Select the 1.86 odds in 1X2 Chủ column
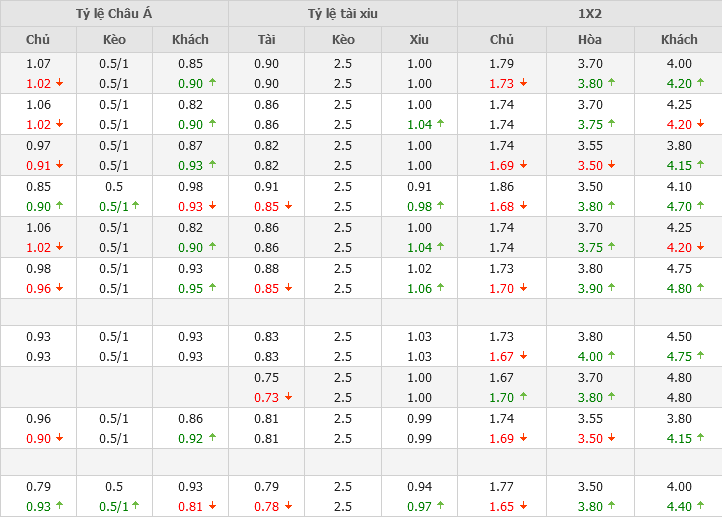Image resolution: width=722 pixels, height=517 pixels. [x=502, y=186]
